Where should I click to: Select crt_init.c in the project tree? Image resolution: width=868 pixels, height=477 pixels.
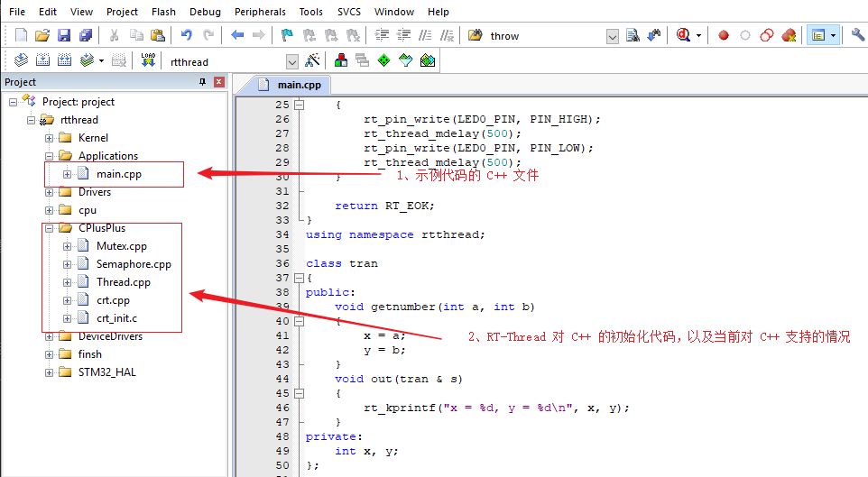pos(116,318)
